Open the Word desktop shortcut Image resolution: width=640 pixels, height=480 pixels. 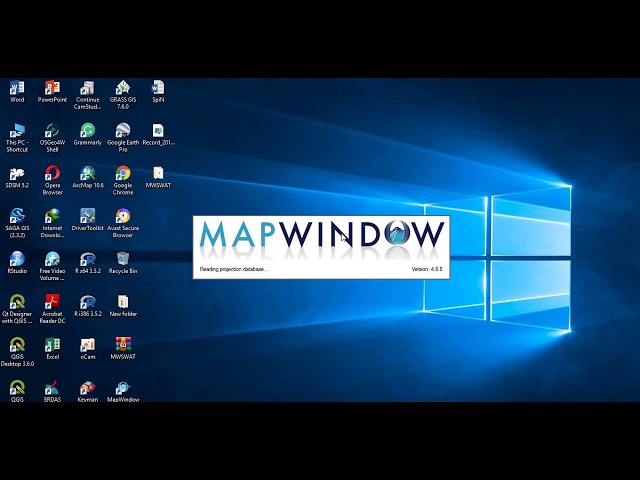(x=17, y=91)
